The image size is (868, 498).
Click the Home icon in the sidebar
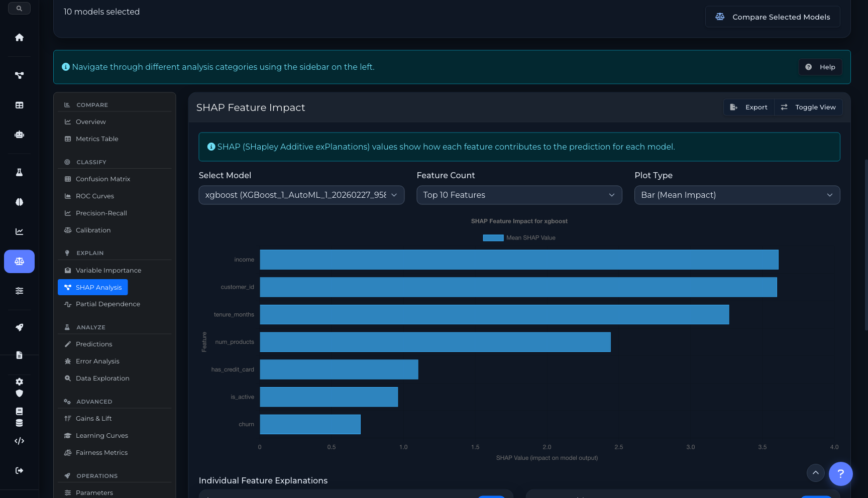click(19, 37)
